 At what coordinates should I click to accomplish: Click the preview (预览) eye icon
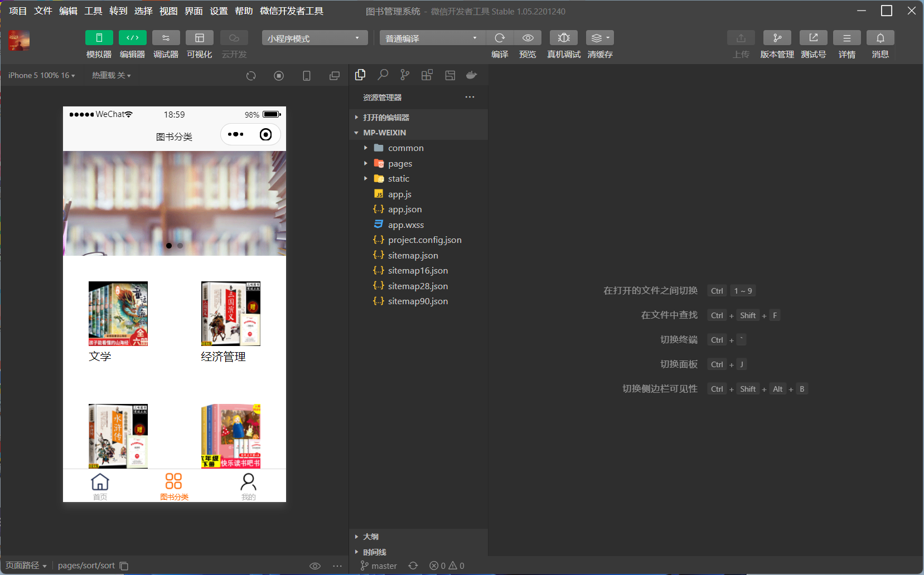pos(528,38)
